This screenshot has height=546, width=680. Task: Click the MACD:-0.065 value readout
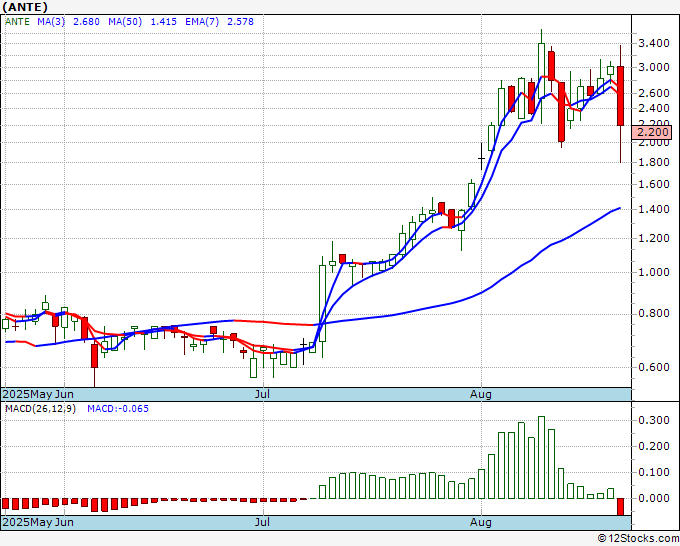click(x=118, y=409)
